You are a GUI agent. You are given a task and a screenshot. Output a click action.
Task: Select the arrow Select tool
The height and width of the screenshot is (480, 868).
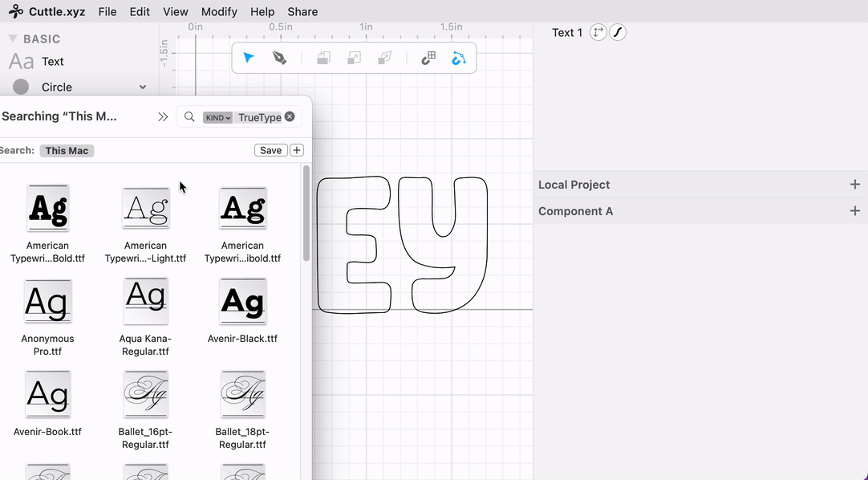click(249, 58)
